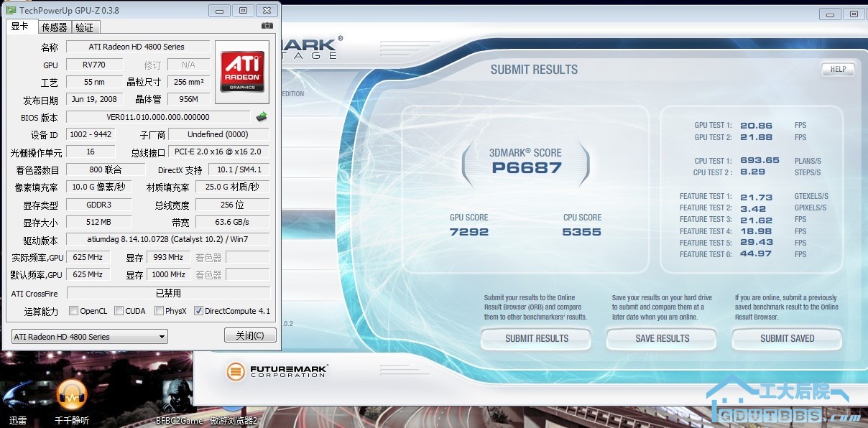
Task: Enable the CUDA checkbox
Action: 119,311
